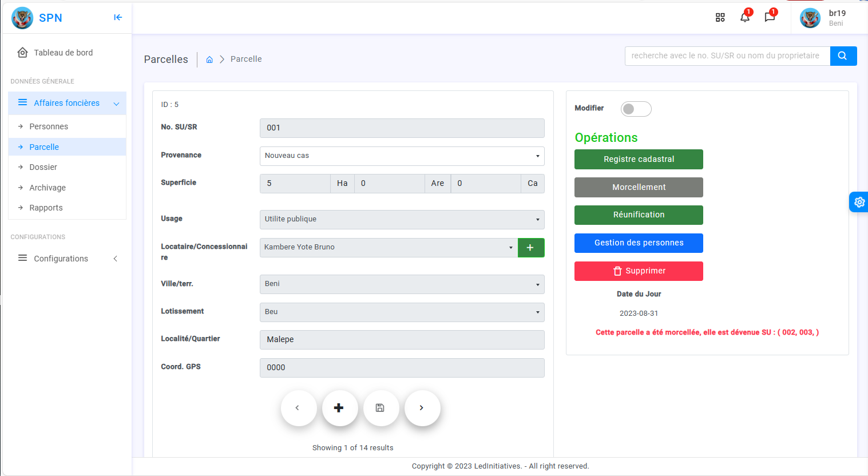Add a new parcel with plus button

339,408
